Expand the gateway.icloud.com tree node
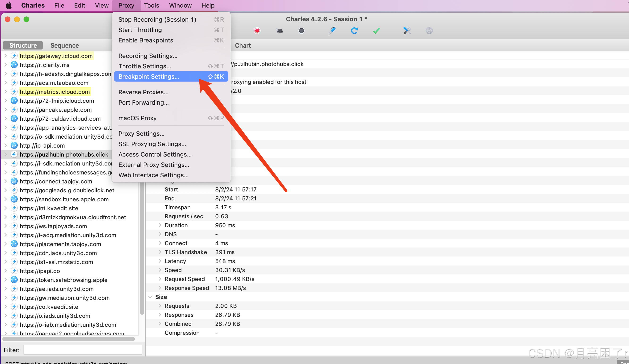This screenshot has height=364, width=629. (x=5, y=56)
